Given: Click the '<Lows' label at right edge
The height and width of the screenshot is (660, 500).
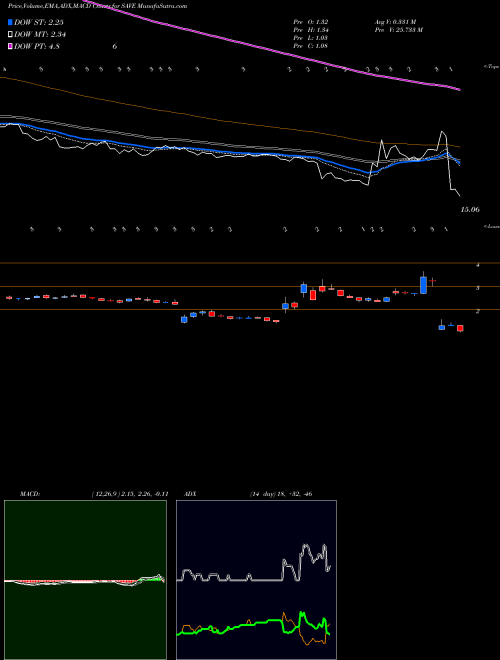Looking at the screenshot, I should point(491,226).
